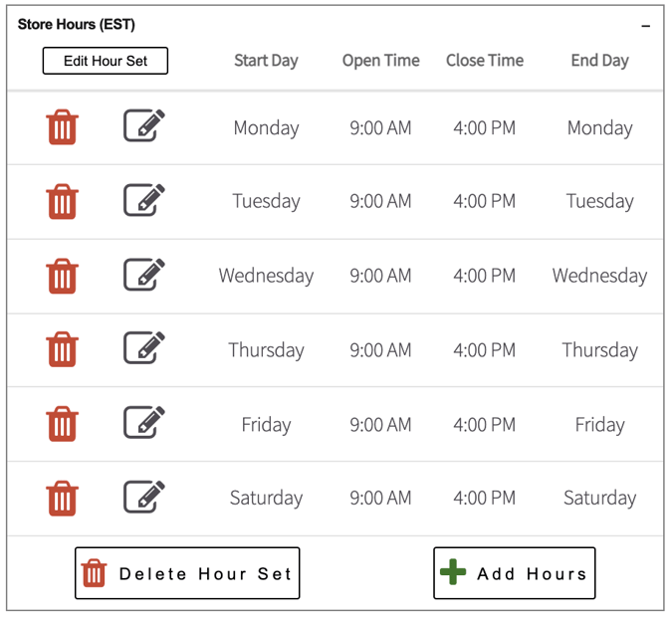The height and width of the screenshot is (617, 672).
Task: Delete the Monday hours row
Action: [x=62, y=127]
